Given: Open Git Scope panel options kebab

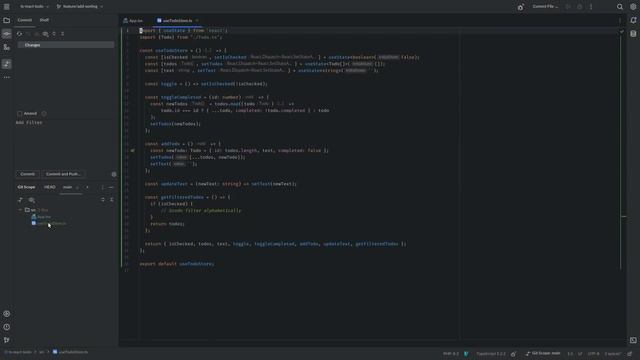Looking at the screenshot, I should pos(102,187).
